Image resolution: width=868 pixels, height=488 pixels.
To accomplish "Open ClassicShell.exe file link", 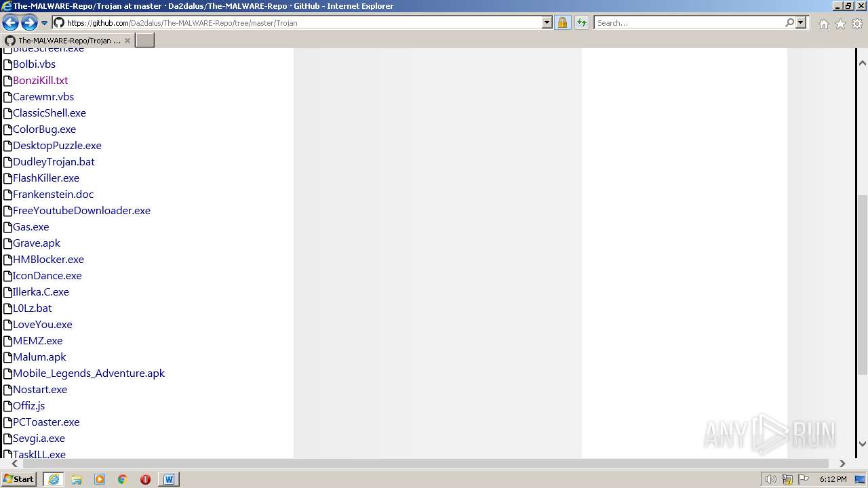I will pos(50,113).
